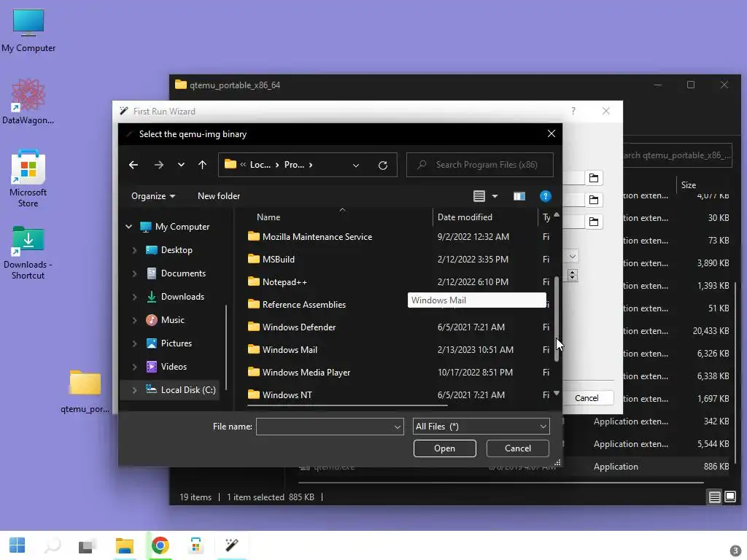The image size is (747, 560).
Task: Open Microsoft Store from taskbar
Action: [196, 545]
